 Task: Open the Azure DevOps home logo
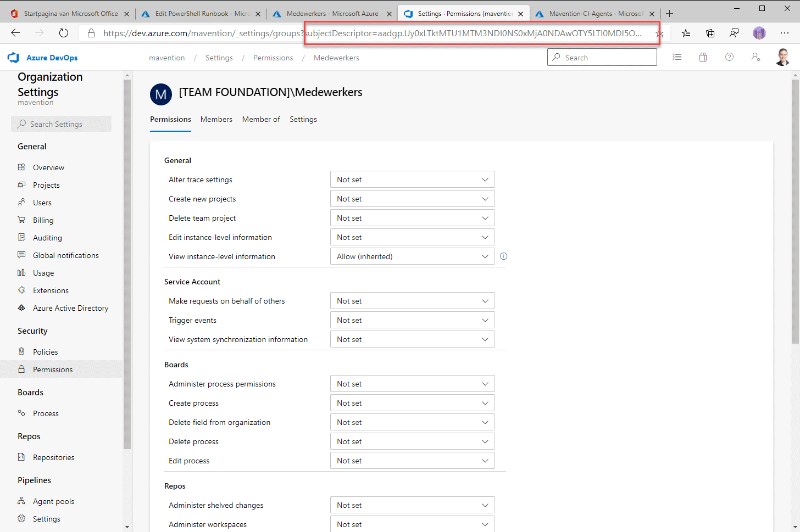[x=14, y=58]
